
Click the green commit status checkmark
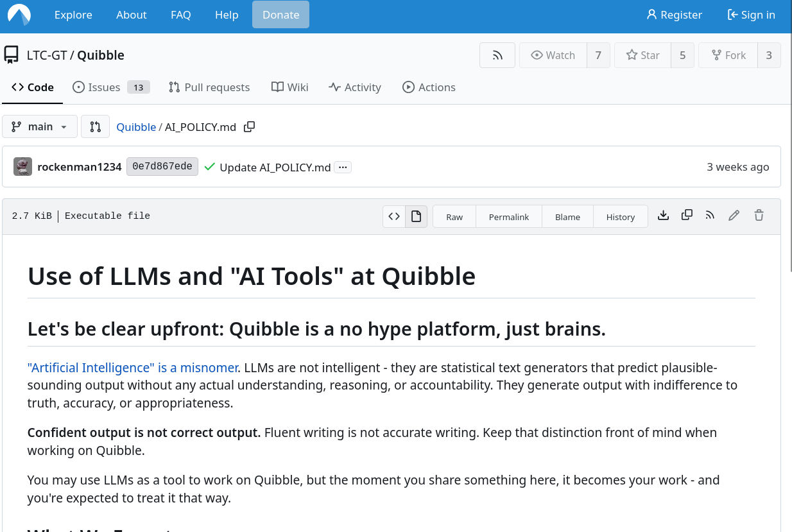pyautogui.click(x=209, y=167)
